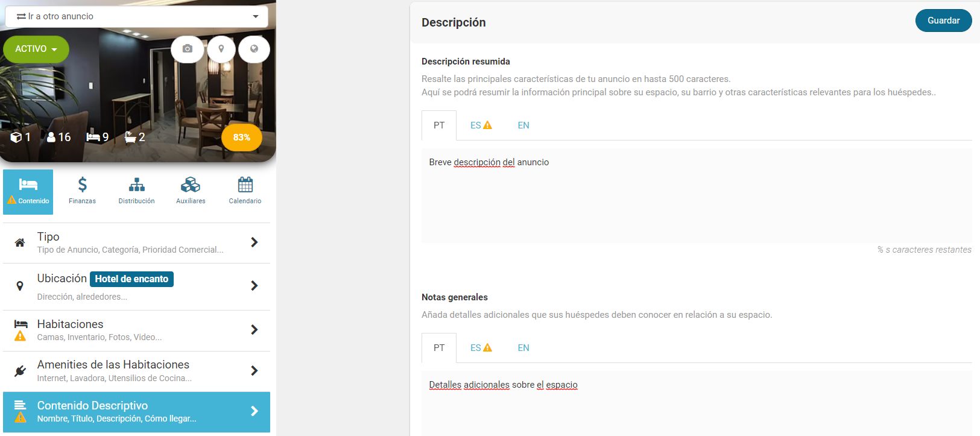The image size is (980, 436).
Task: Switch to the Distribución tab
Action: coord(136,192)
